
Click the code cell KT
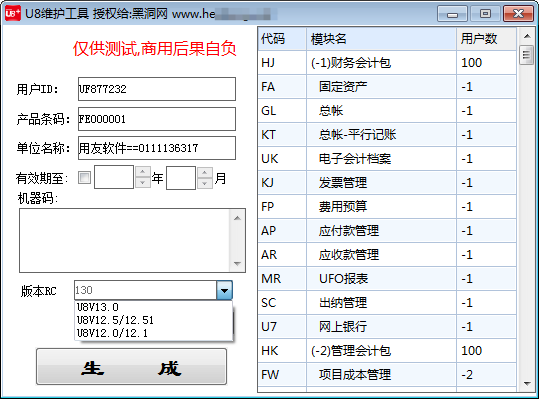282,135
